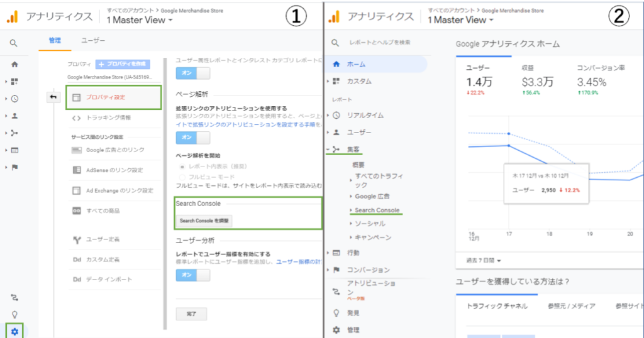Open attribution icon in left panel bottom
This screenshot has height=338, width=644.
[15, 297]
